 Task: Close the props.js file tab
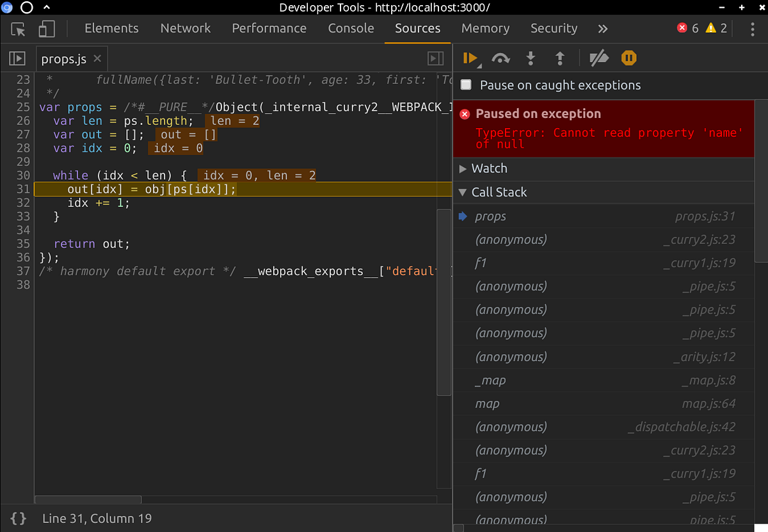coord(97,59)
